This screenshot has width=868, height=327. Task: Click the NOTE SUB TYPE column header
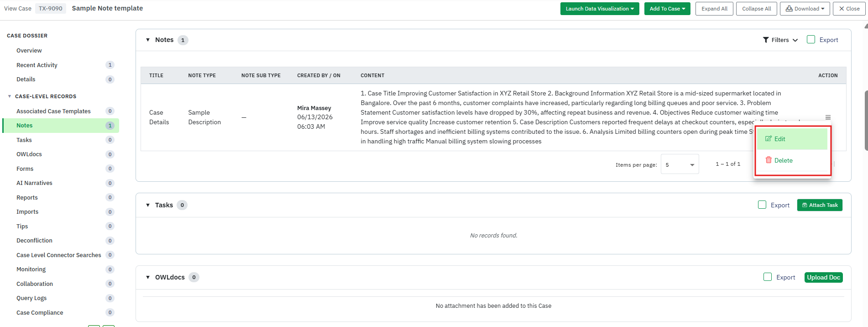(x=261, y=75)
